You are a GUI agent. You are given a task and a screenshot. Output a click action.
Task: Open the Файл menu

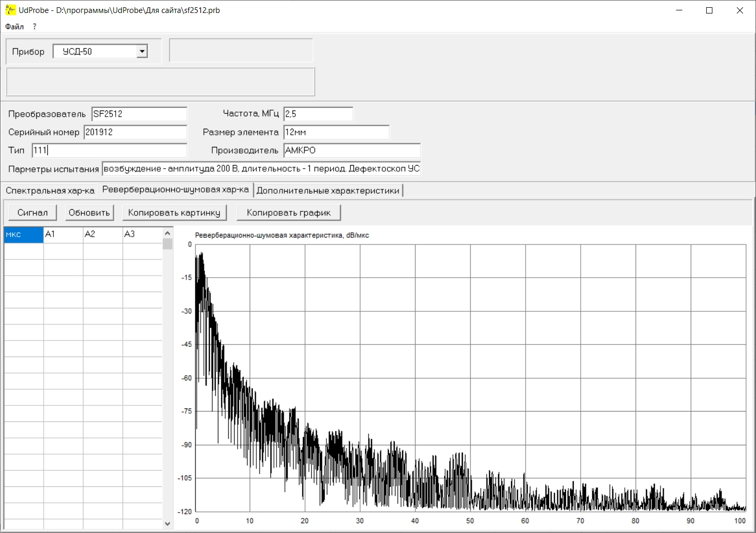click(x=15, y=26)
